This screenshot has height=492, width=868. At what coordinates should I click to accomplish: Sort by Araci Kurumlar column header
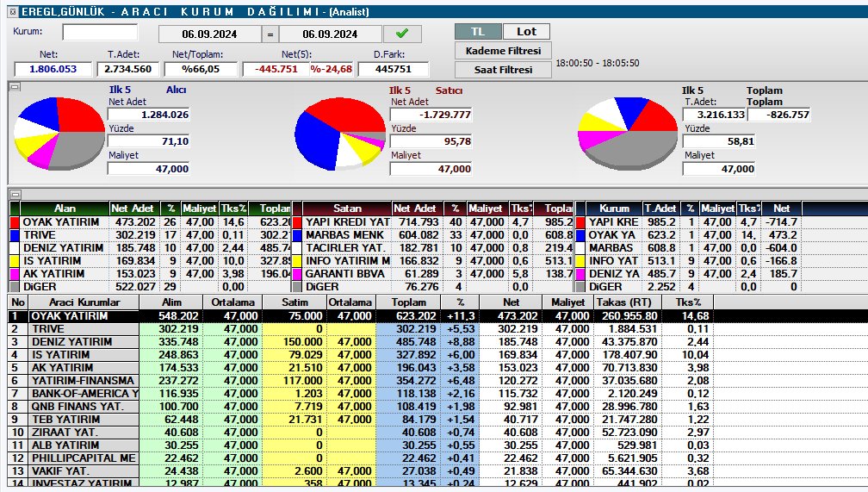click(x=84, y=302)
